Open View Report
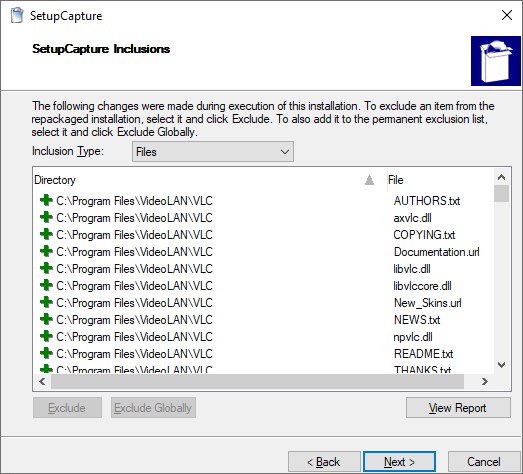This screenshot has width=523, height=474. point(458,408)
